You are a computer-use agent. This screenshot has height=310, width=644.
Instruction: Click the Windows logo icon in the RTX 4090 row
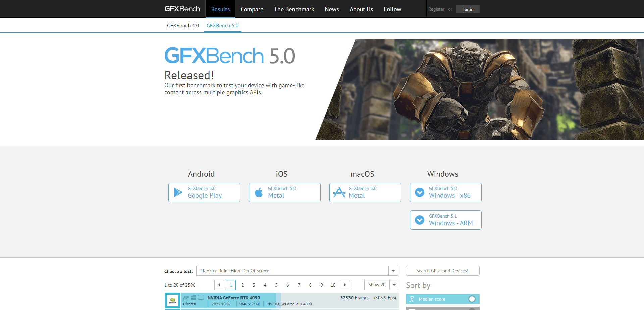pos(193,297)
